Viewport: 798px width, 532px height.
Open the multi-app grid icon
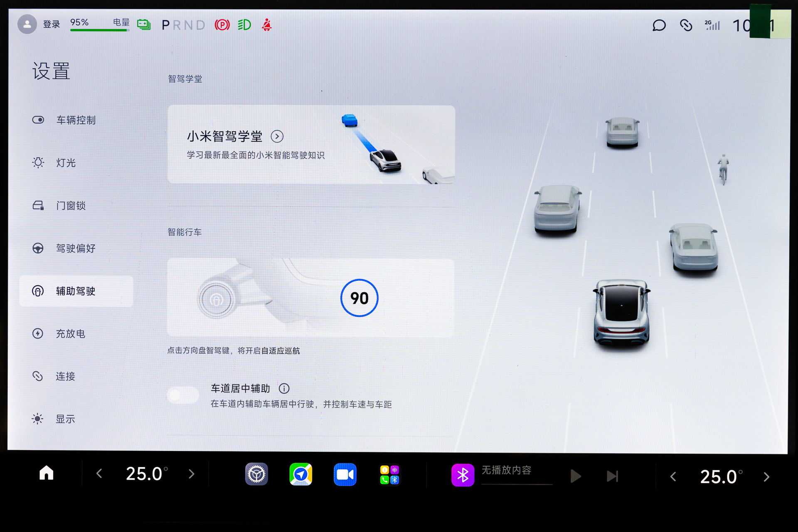389,474
